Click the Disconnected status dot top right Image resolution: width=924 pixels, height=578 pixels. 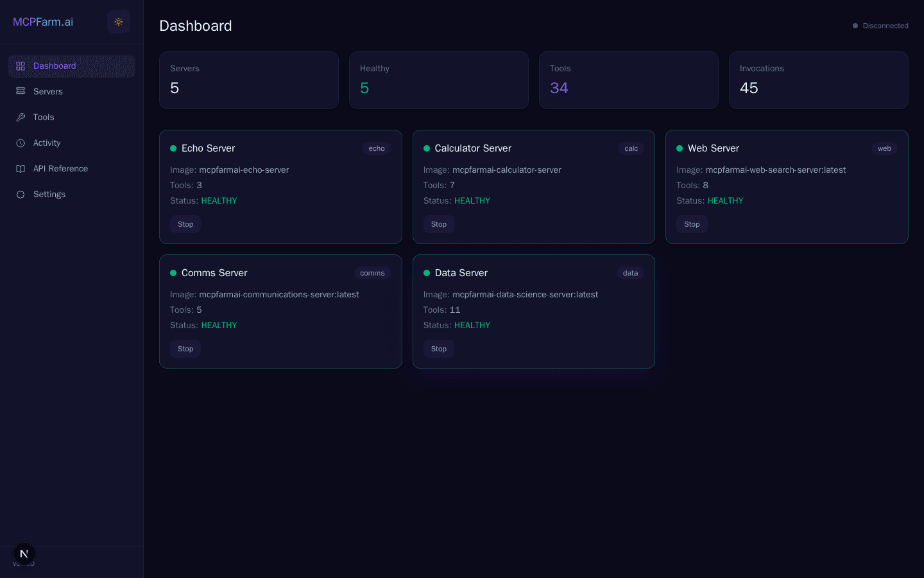pyautogui.click(x=855, y=26)
